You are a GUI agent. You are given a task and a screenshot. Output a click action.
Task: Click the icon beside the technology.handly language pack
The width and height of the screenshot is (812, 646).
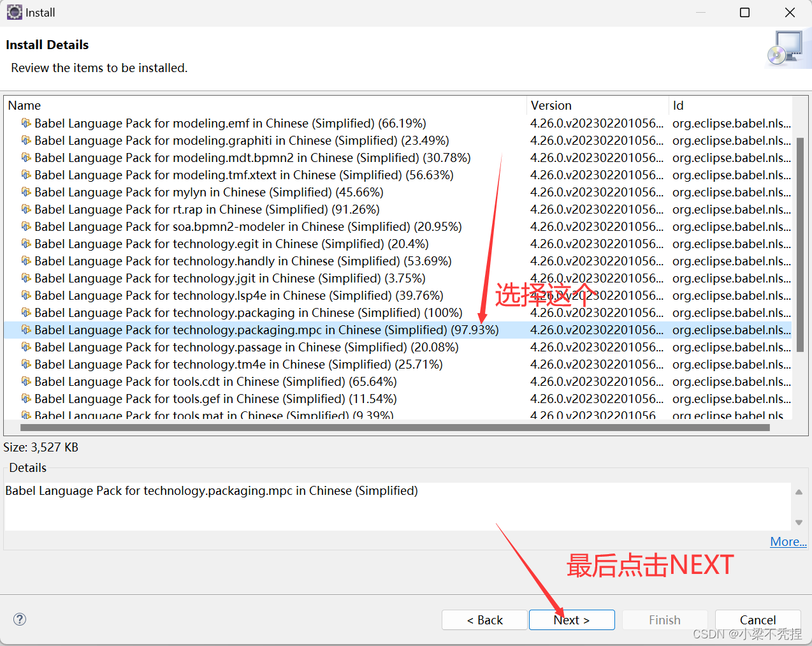[26, 261]
